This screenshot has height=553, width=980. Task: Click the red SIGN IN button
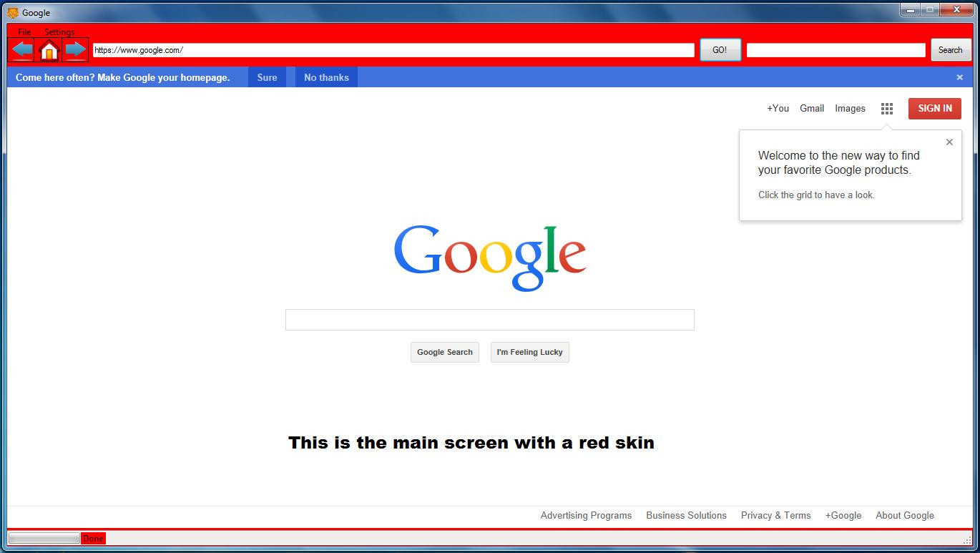pyautogui.click(x=935, y=109)
